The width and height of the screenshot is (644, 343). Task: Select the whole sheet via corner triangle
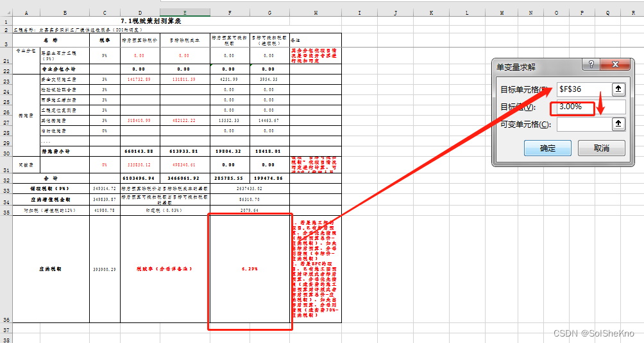[x=6, y=12]
